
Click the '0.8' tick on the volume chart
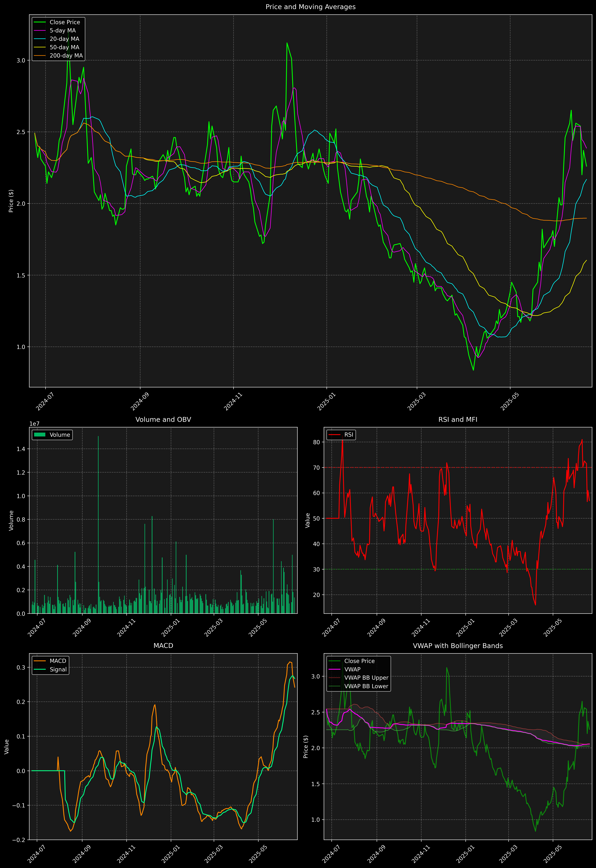pos(21,520)
